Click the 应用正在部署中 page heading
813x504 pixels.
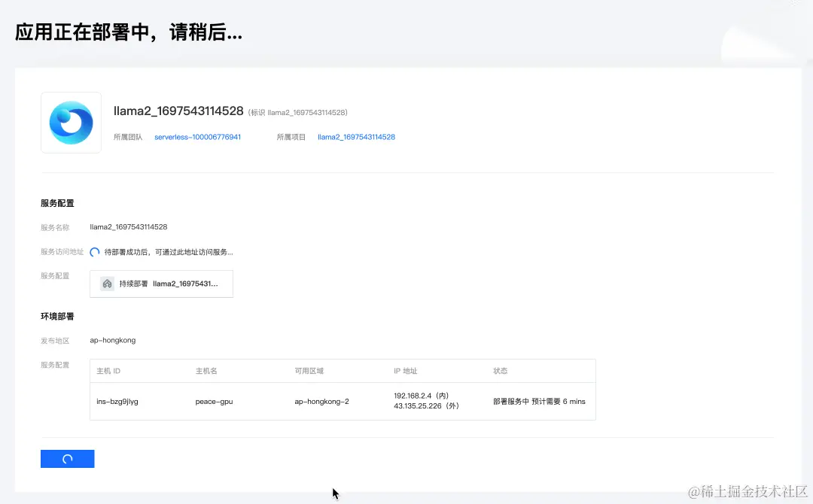tap(129, 32)
